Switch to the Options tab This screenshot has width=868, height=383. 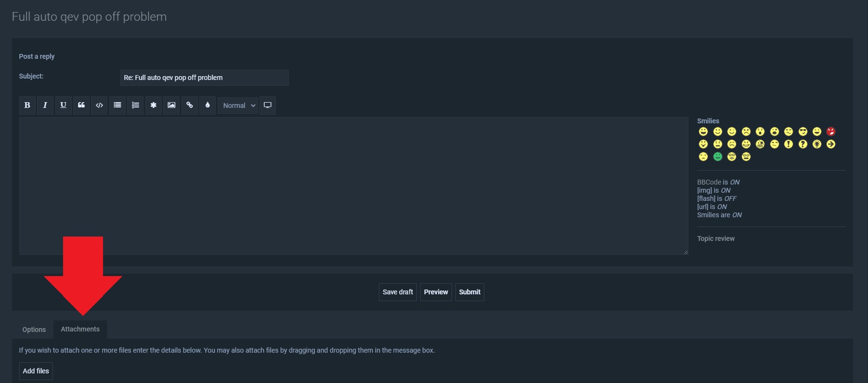[x=34, y=330]
